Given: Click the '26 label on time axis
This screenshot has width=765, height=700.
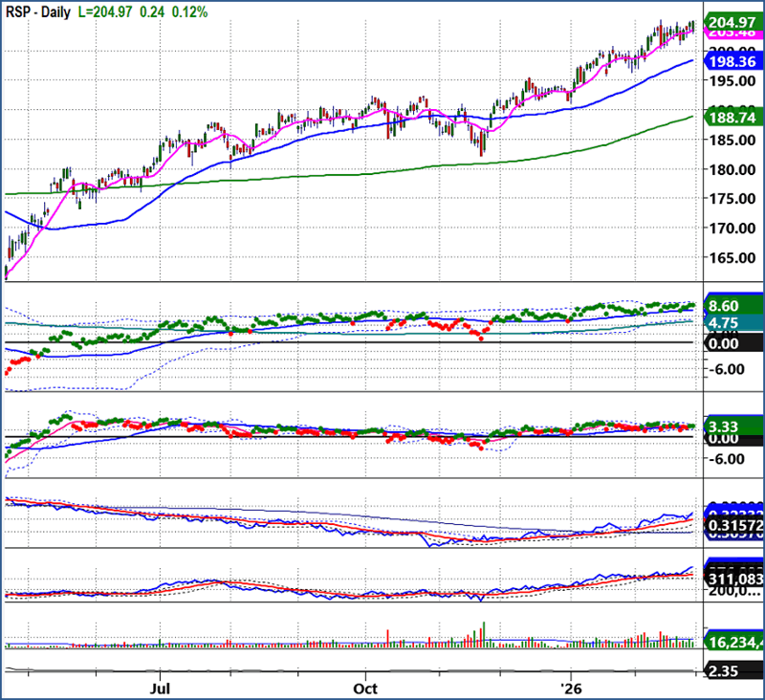Looking at the screenshot, I should tap(571, 687).
